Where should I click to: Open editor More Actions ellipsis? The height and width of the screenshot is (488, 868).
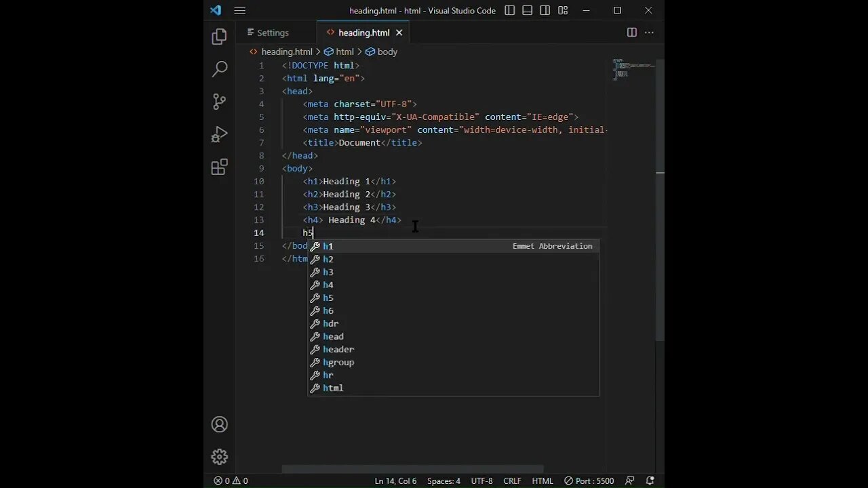click(649, 33)
